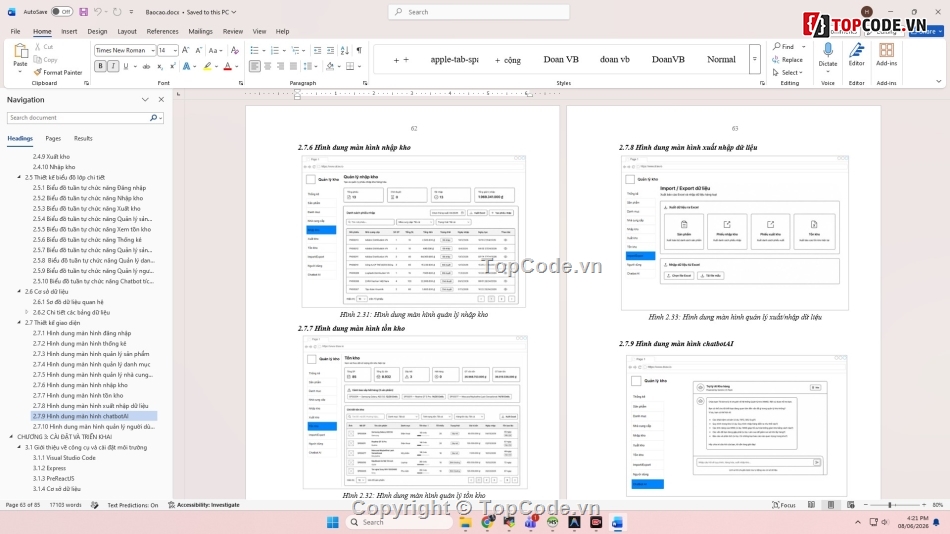This screenshot has height=534, width=950.
Task: Collapse the 2.5 Thiết kế biểu đồ lớp chi tiết heading
Action: (19, 178)
